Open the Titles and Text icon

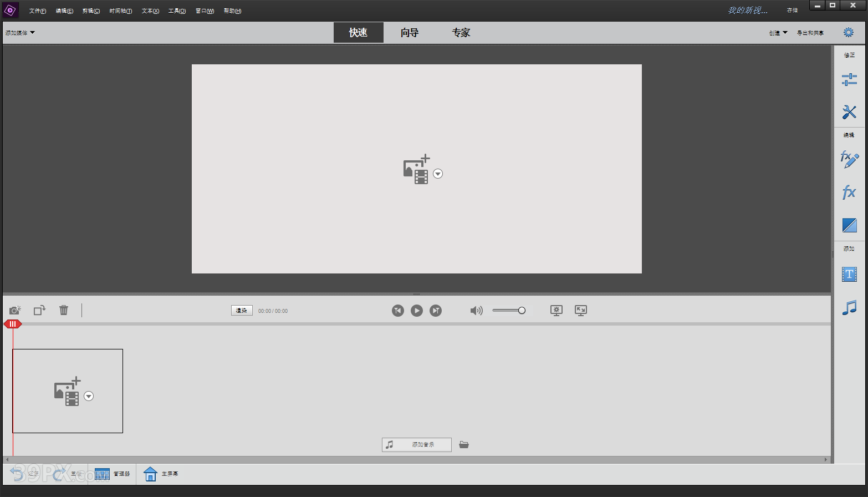click(x=849, y=274)
